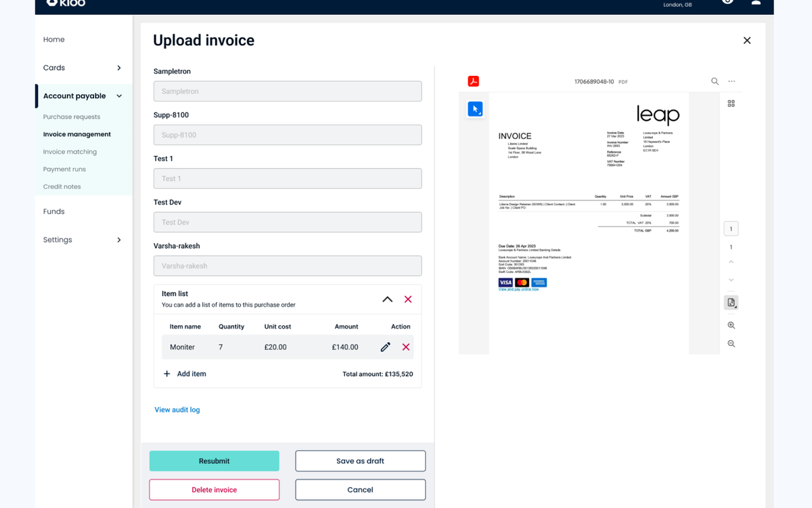The width and height of the screenshot is (812, 508).
Task: Open the fit page view mode tool
Action: point(731,302)
